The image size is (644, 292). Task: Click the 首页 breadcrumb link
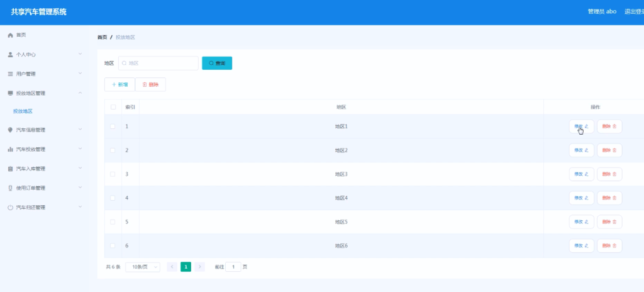tap(102, 37)
